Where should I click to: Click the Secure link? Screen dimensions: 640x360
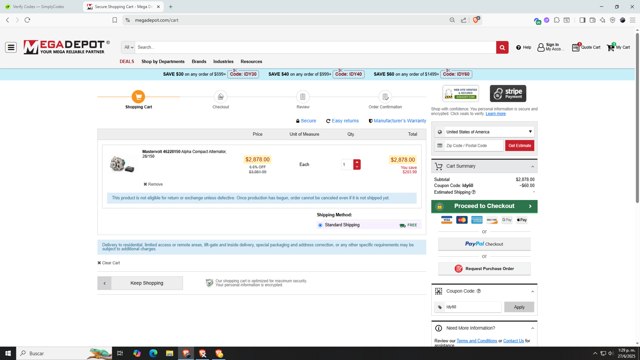306,121
